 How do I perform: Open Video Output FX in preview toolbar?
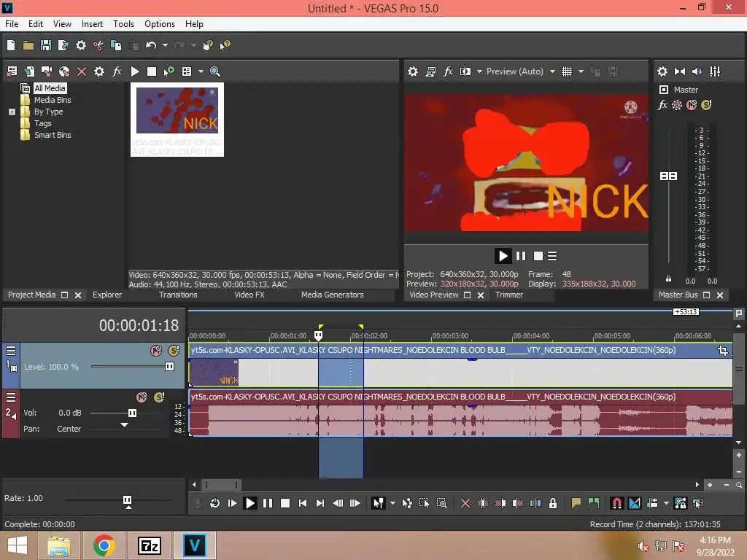tap(448, 71)
